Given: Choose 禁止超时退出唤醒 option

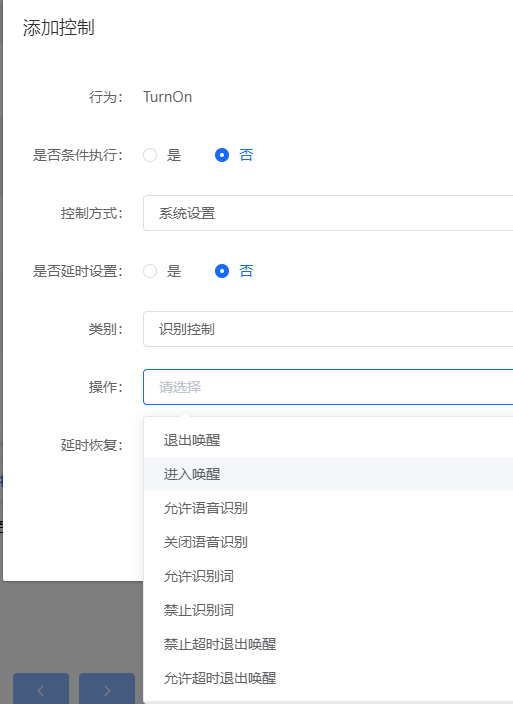Looking at the screenshot, I should [328, 644].
